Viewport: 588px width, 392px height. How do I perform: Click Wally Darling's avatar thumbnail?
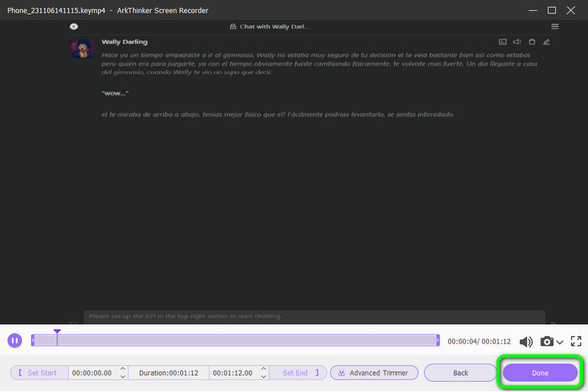point(82,48)
